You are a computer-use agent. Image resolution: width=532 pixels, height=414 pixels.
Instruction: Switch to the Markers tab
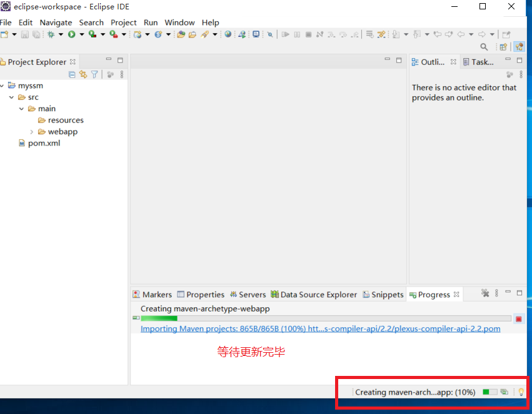click(153, 294)
